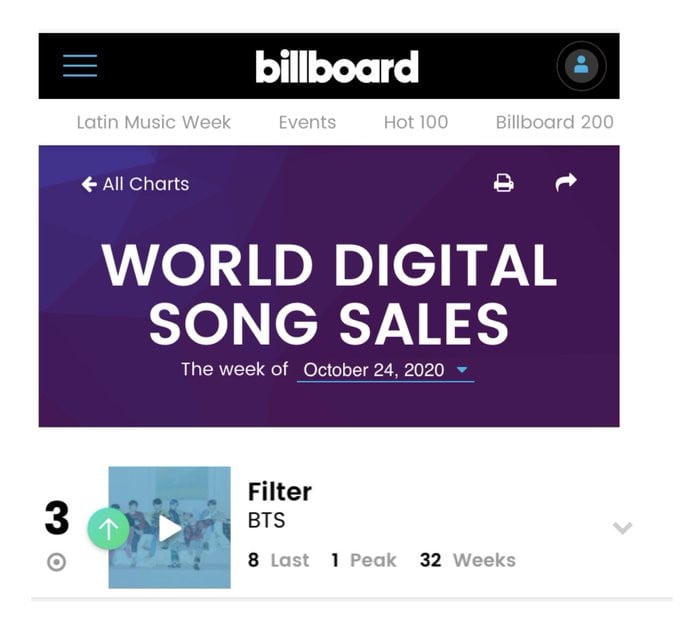Click the blue caret beside the chart date

(x=462, y=369)
